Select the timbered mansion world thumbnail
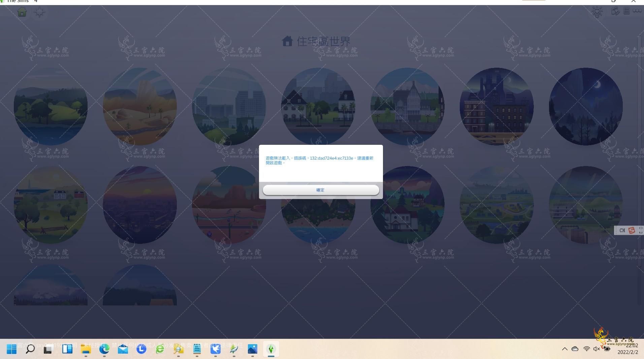 click(408, 106)
